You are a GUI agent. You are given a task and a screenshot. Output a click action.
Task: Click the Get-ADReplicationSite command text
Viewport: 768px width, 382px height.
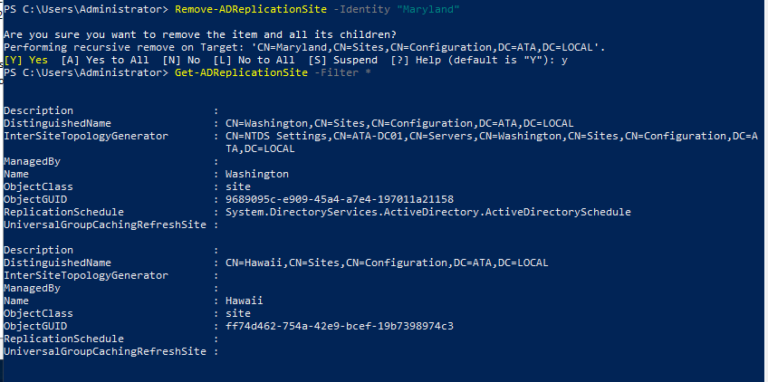(x=241, y=73)
